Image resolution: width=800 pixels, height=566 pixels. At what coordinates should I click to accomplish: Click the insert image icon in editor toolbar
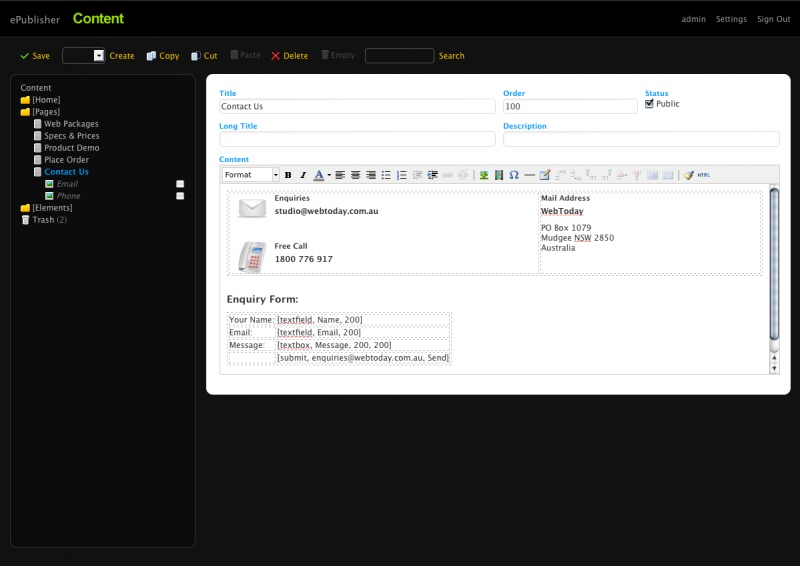484,175
